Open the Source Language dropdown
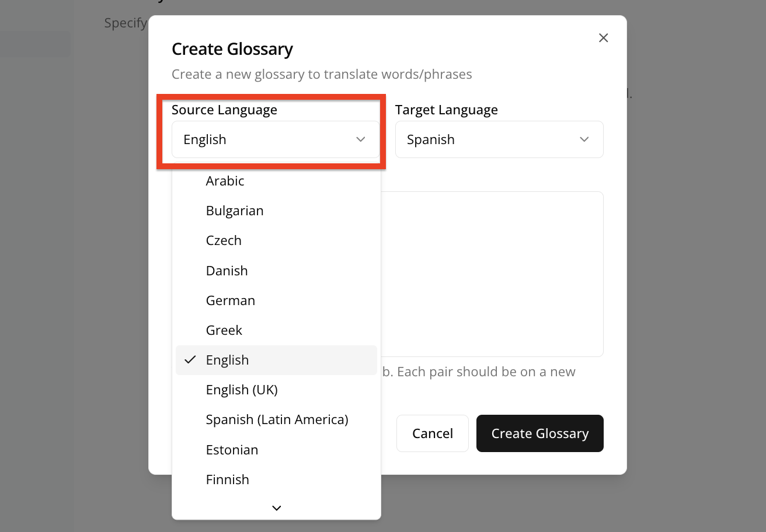 (275, 139)
